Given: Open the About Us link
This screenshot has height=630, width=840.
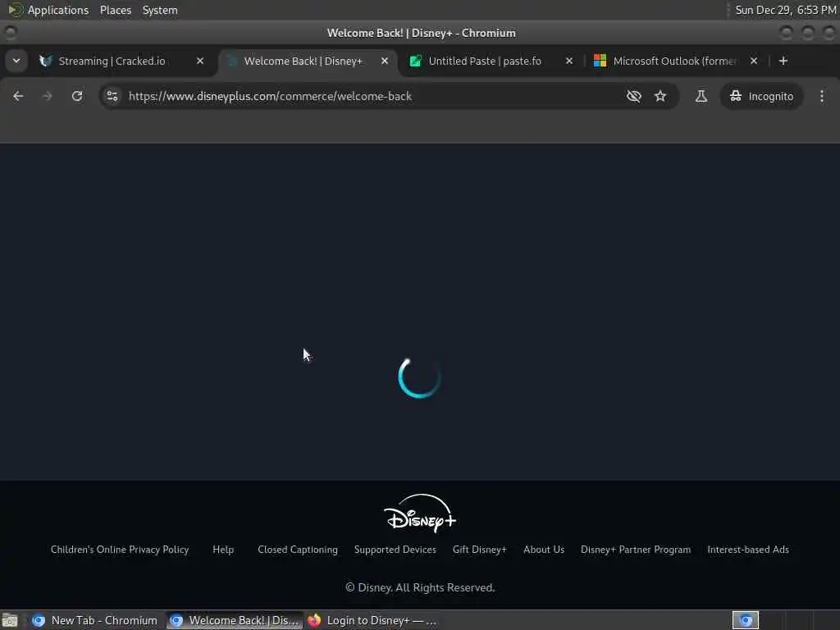Looking at the screenshot, I should [x=544, y=550].
